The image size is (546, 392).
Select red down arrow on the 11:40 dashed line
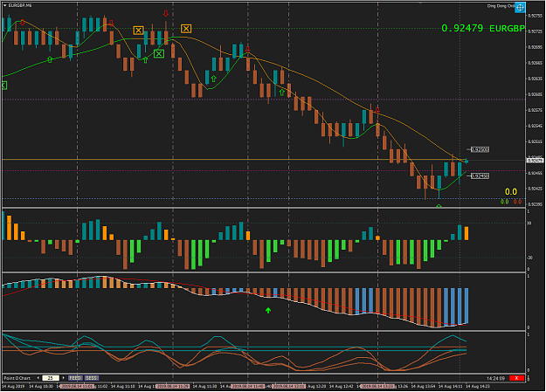pyautogui.click(x=247, y=50)
